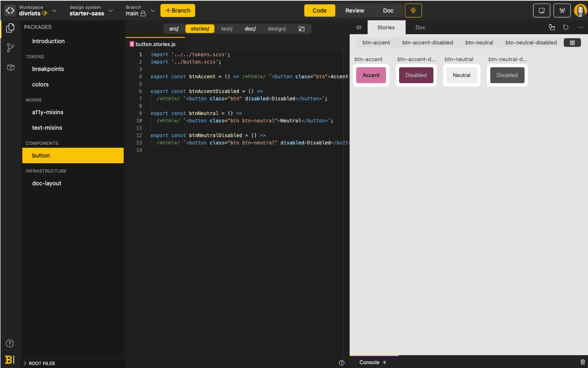Select the btn-neutral-disabled story
The width and height of the screenshot is (588, 368).
[531, 43]
